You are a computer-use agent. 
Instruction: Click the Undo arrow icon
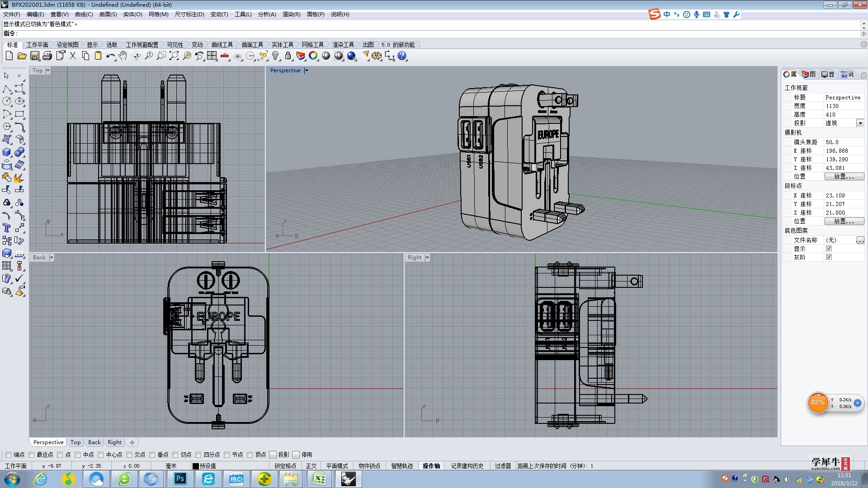tap(110, 56)
